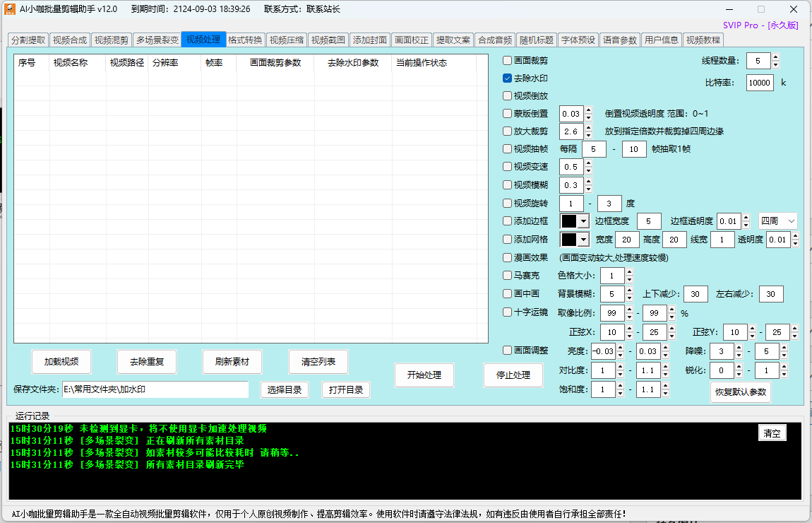
Task: Click the 恢复默认参数 button
Action: pyautogui.click(x=740, y=392)
